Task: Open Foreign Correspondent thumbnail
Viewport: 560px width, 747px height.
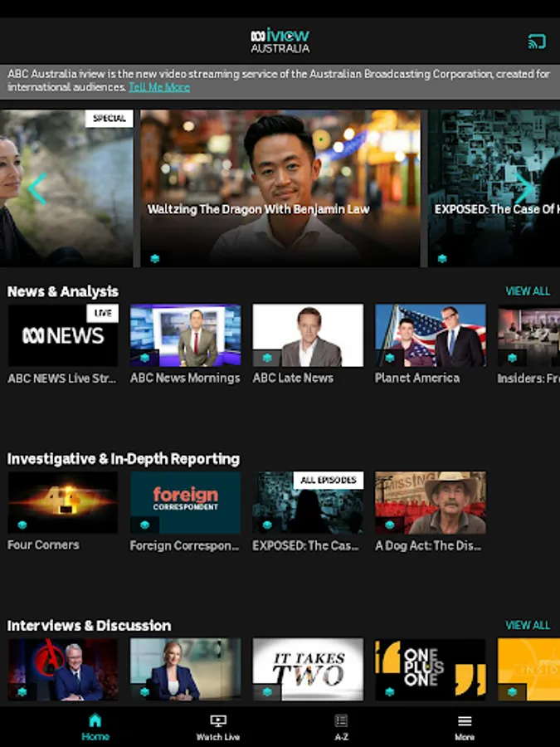Action: click(x=185, y=503)
